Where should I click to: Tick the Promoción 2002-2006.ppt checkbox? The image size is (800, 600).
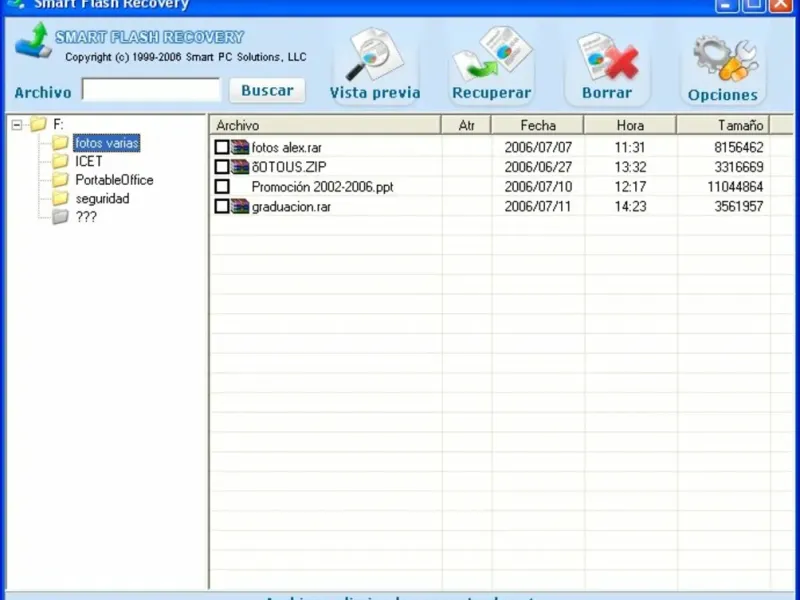click(222, 186)
